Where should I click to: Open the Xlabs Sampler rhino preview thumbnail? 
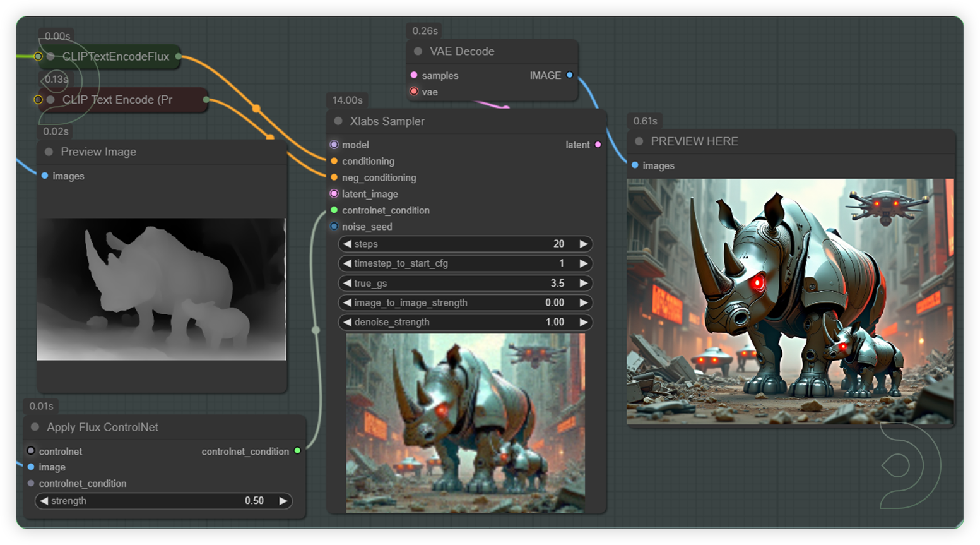[466, 422]
